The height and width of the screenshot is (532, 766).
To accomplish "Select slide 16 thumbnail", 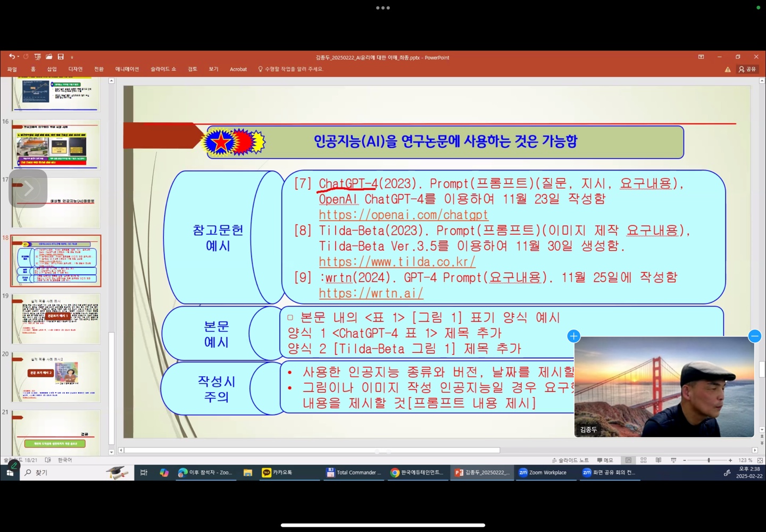I will click(56, 145).
